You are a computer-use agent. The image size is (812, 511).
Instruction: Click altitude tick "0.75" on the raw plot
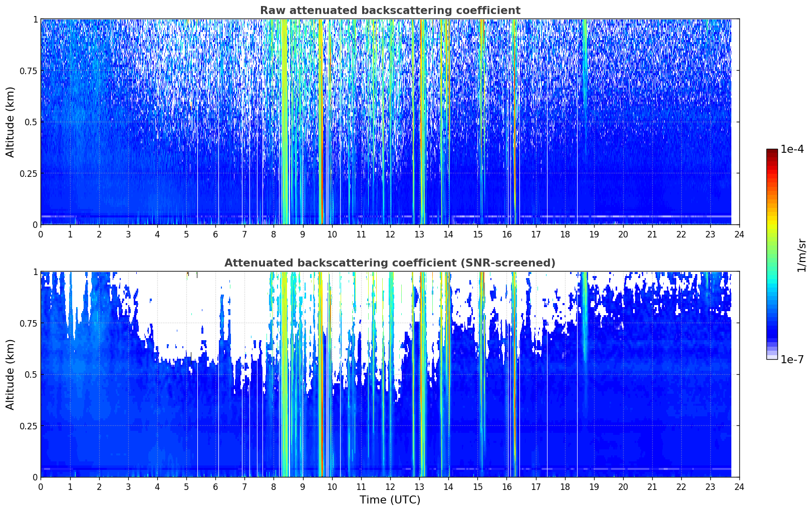point(29,71)
